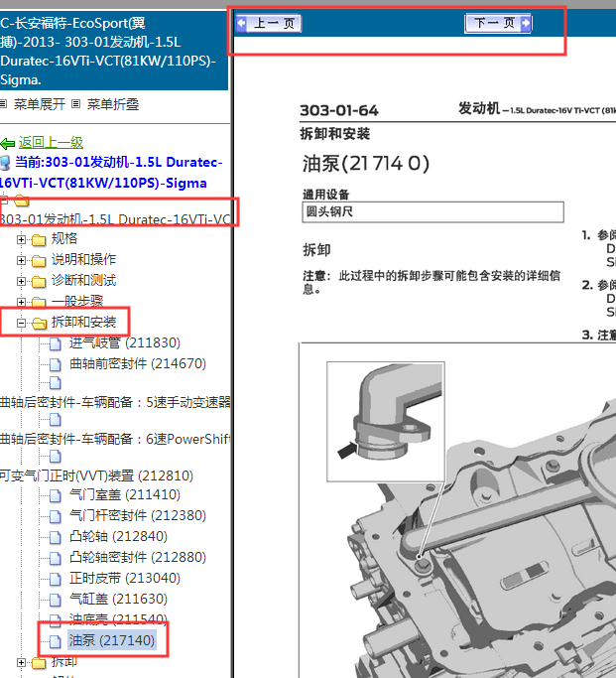The height and width of the screenshot is (678, 616).
Task: Open 凸轮轴 (212840) document
Action: coord(118,536)
